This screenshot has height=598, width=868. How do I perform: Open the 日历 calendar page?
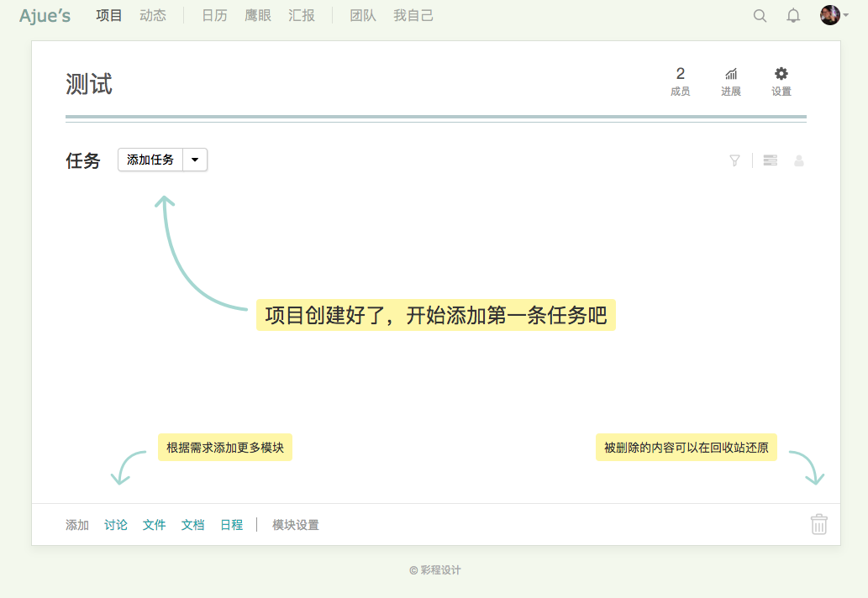(x=214, y=15)
